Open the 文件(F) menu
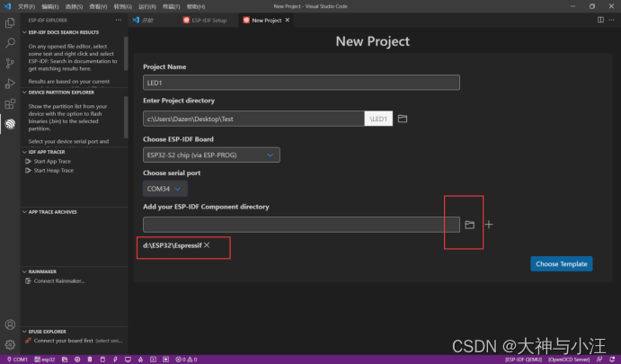This screenshot has height=364, width=621. 27,6
